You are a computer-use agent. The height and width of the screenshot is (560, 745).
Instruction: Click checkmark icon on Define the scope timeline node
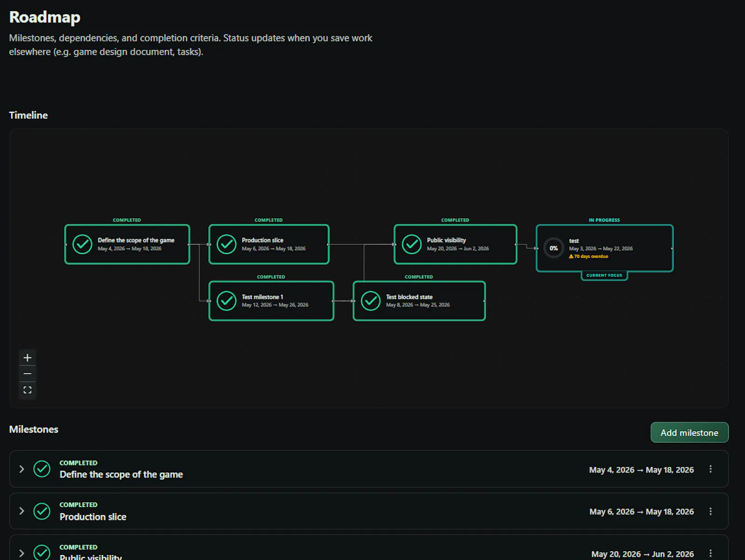click(x=82, y=244)
